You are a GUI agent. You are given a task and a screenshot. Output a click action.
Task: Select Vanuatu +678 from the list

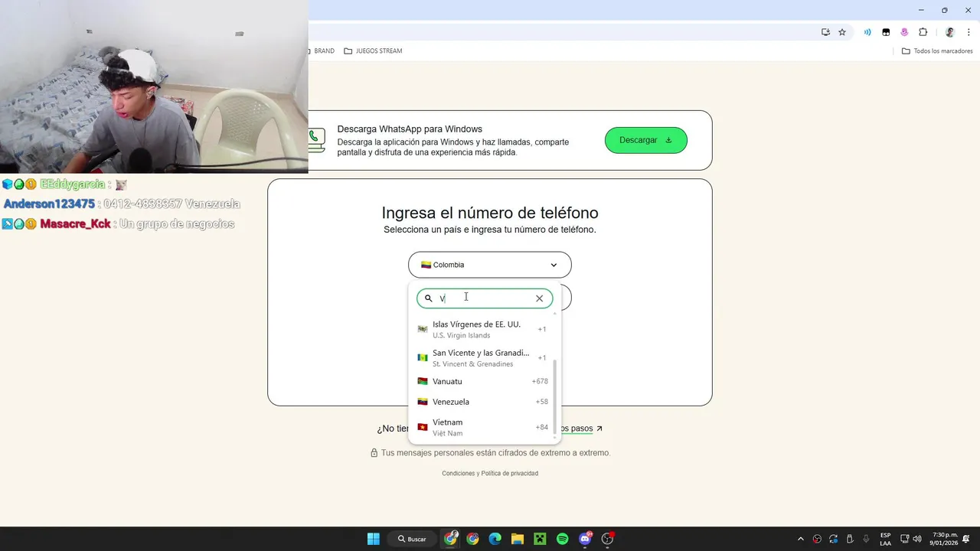click(484, 381)
